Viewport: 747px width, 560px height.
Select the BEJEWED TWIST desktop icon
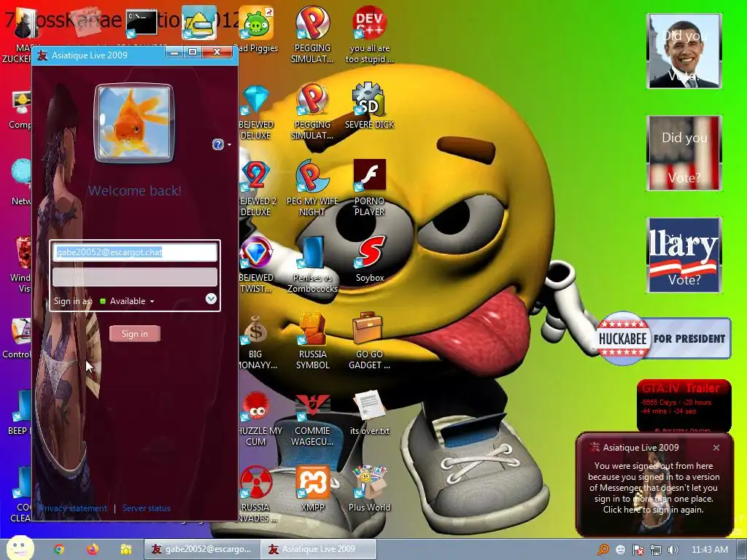pyautogui.click(x=256, y=265)
